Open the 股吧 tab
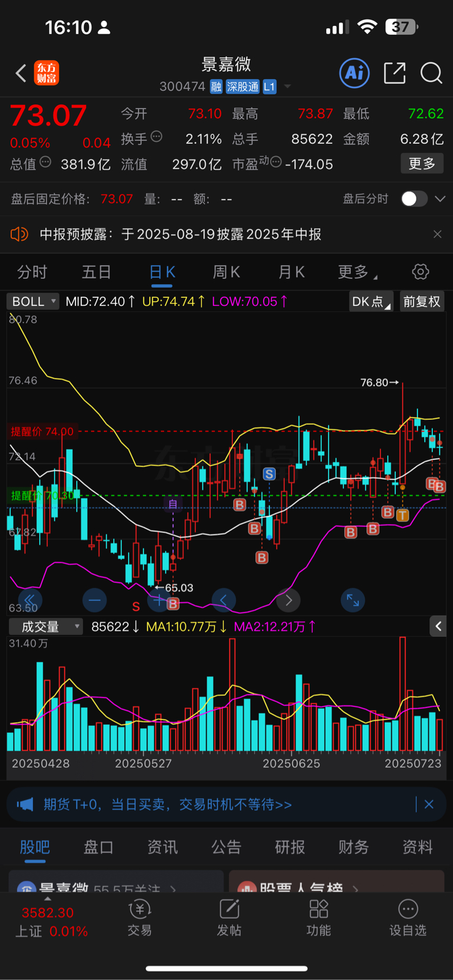Image resolution: width=453 pixels, height=980 pixels. pos(35,847)
